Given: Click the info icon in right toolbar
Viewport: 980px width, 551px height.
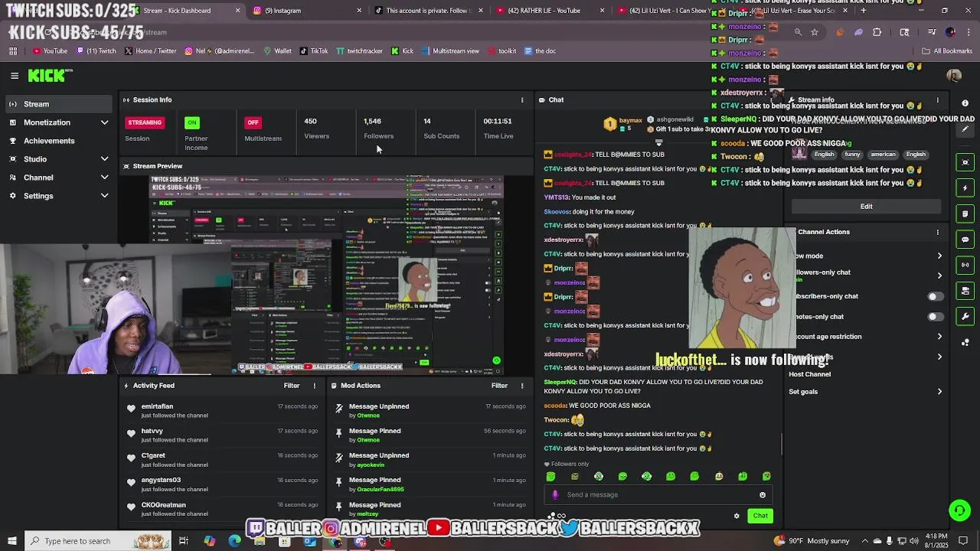Looking at the screenshot, I should pyautogui.click(x=965, y=104).
